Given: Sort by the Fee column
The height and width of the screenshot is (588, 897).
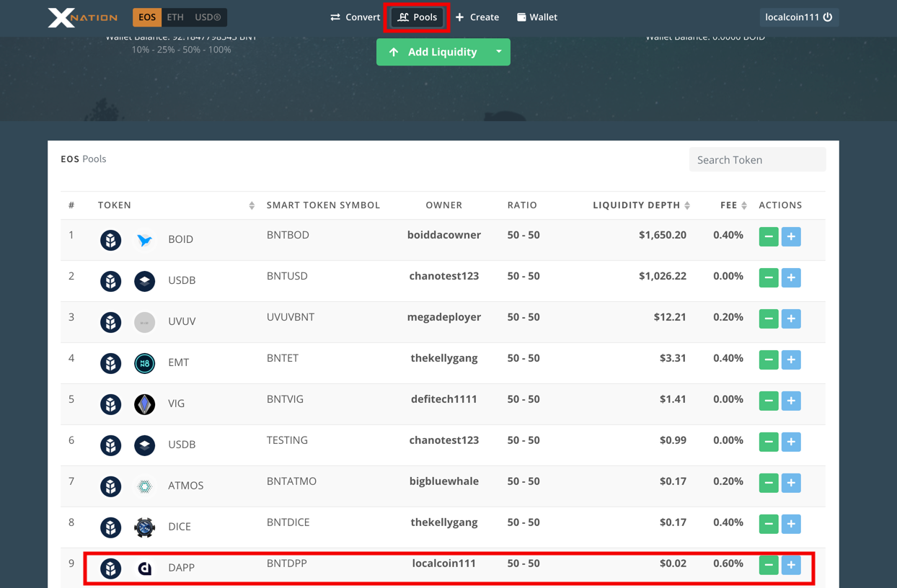Looking at the screenshot, I should tap(744, 205).
